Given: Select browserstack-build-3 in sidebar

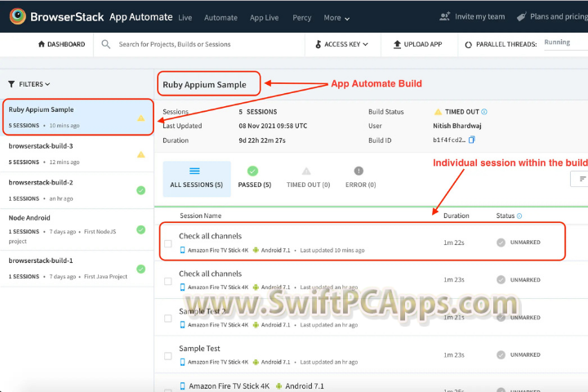Looking at the screenshot, I should (77, 154).
